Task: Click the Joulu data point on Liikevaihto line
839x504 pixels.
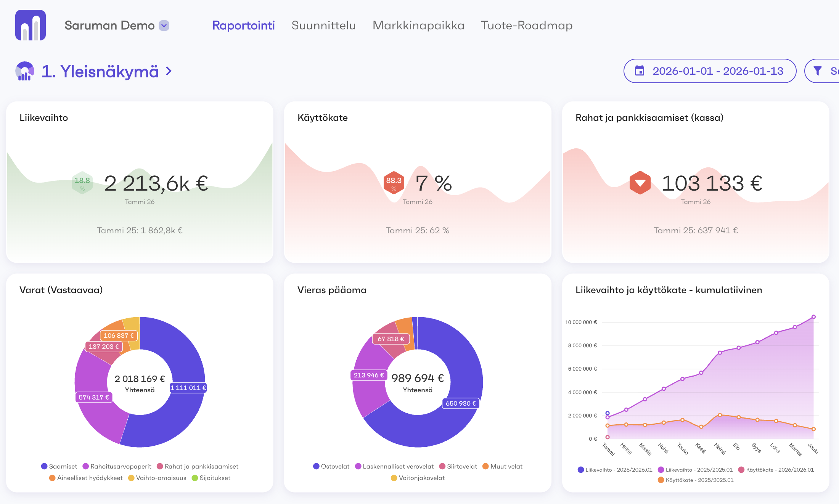Action: point(813,317)
